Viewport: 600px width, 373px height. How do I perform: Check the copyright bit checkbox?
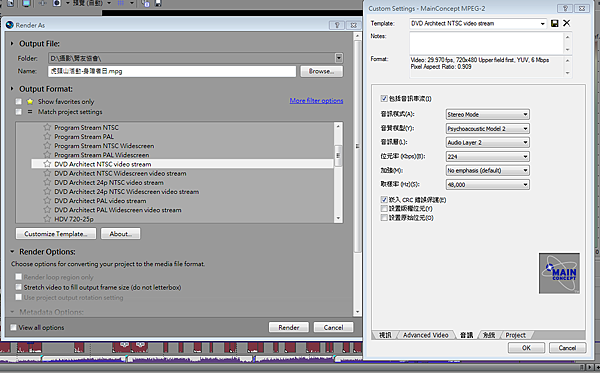coord(384,208)
